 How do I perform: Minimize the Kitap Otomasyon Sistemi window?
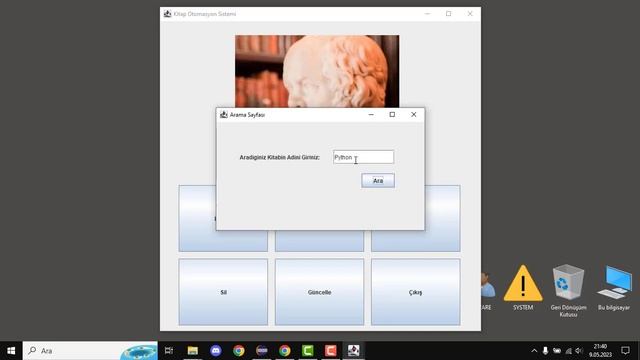tap(427, 14)
